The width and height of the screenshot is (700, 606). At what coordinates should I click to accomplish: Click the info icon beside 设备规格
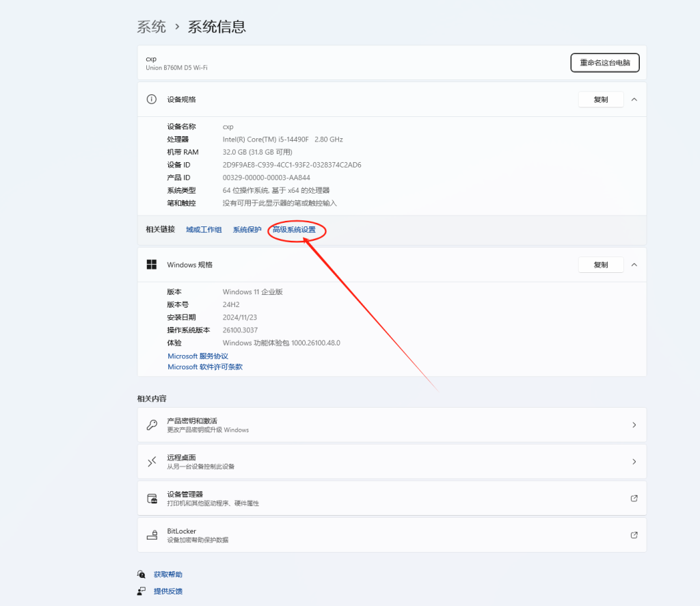(x=152, y=99)
